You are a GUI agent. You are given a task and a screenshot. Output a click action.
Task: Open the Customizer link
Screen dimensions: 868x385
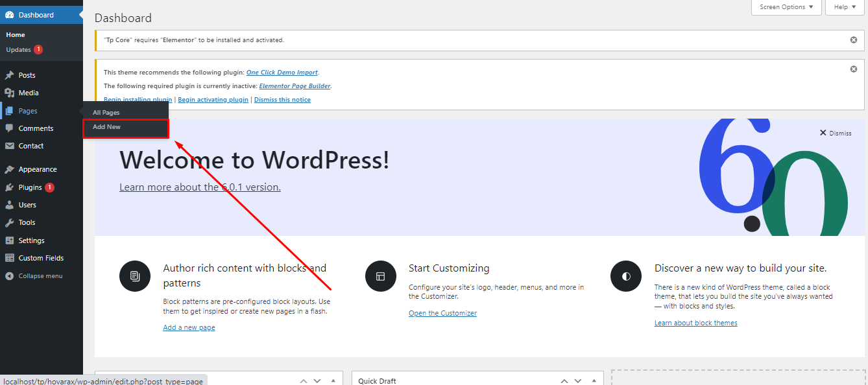coord(442,313)
